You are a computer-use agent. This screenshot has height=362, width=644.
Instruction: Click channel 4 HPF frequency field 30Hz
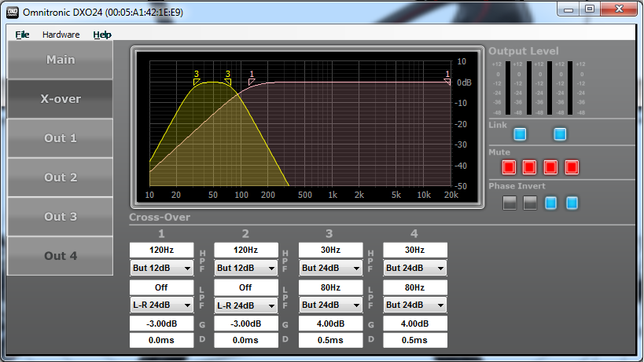[x=415, y=250]
